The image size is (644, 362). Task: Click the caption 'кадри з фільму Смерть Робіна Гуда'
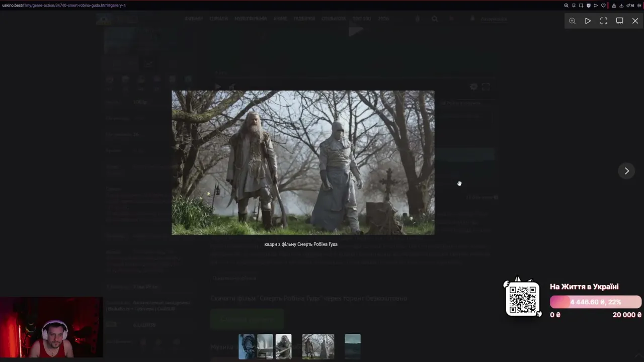click(301, 244)
